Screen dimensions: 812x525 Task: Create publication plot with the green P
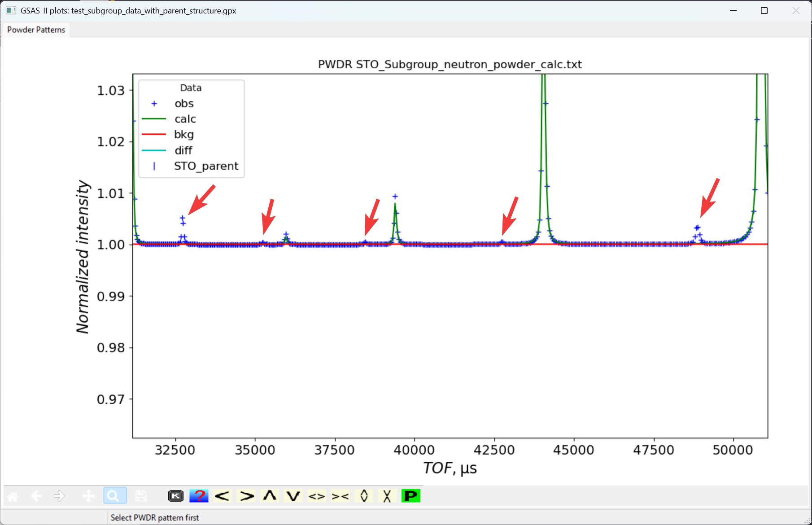pyautogui.click(x=410, y=495)
